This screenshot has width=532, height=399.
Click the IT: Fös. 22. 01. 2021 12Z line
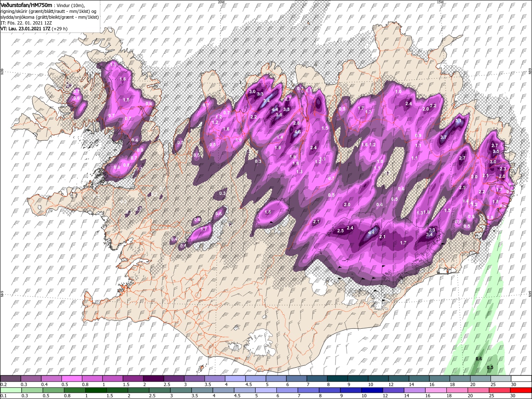(26, 22)
